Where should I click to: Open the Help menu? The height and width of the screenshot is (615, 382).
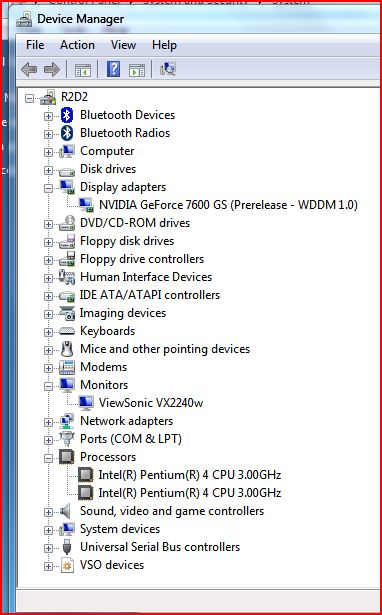tap(164, 45)
